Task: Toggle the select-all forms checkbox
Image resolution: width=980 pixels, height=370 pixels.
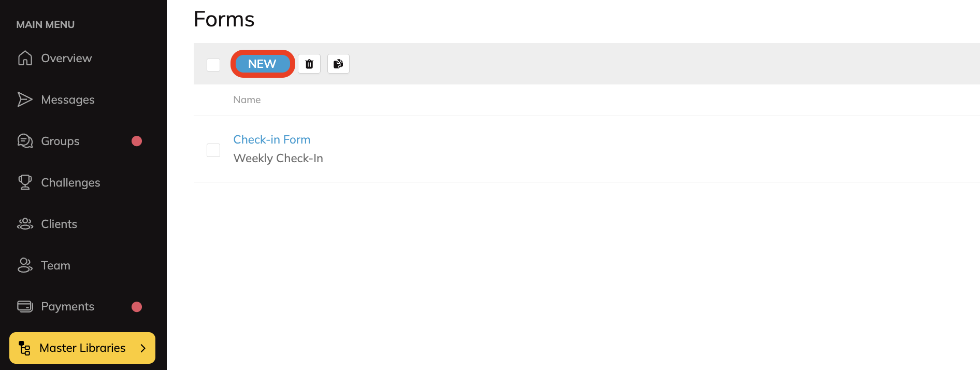Action: point(213,65)
